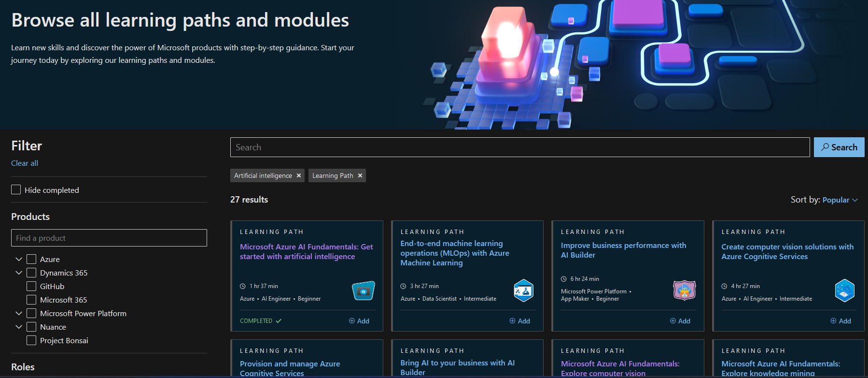Focus the main Search text box
Screen dimensions: 868x378
point(520,147)
